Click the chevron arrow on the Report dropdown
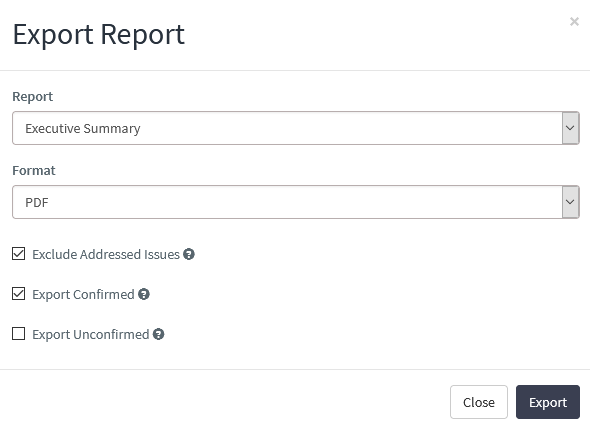This screenshot has width=590, height=431. click(x=570, y=128)
